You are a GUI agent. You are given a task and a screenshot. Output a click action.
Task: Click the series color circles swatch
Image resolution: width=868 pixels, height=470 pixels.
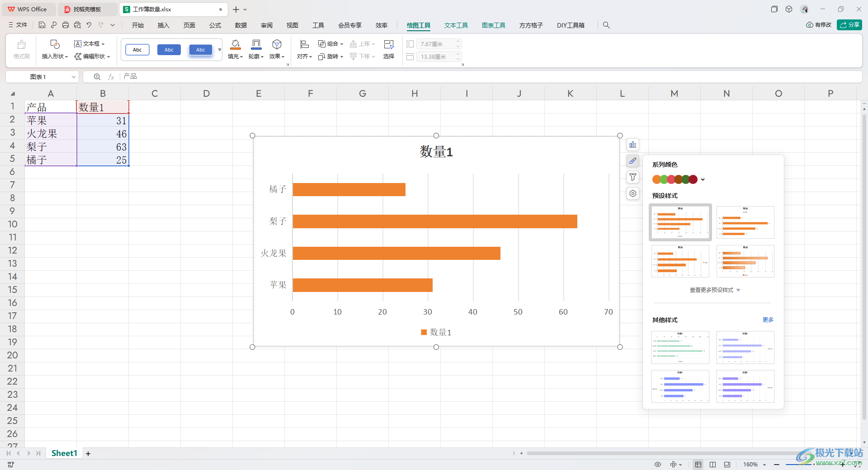(x=675, y=179)
